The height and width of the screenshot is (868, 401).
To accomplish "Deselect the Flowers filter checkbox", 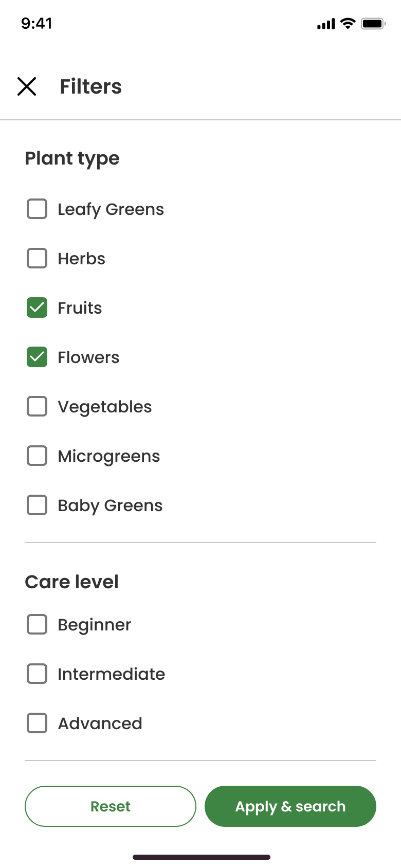I will pyautogui.click(x=37, y=357).
